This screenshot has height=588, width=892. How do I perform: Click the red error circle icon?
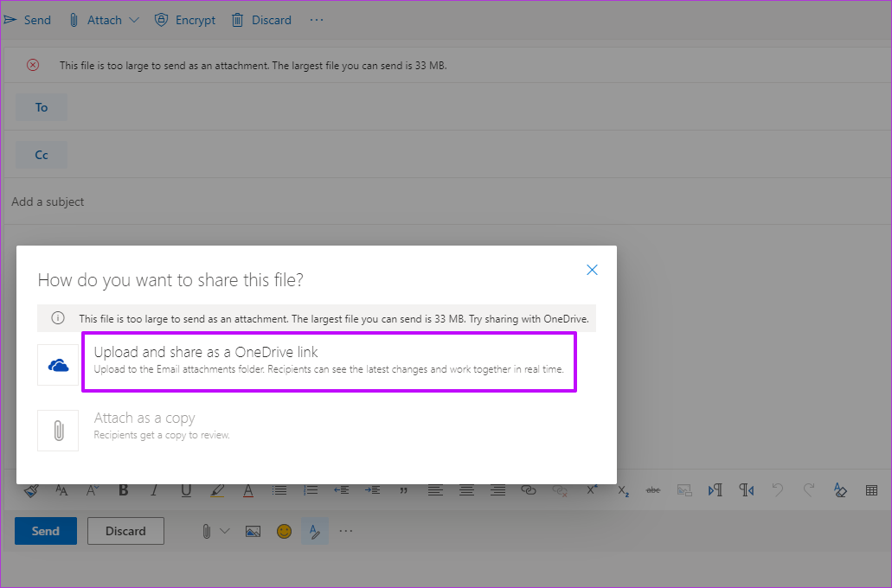[33, 65]
